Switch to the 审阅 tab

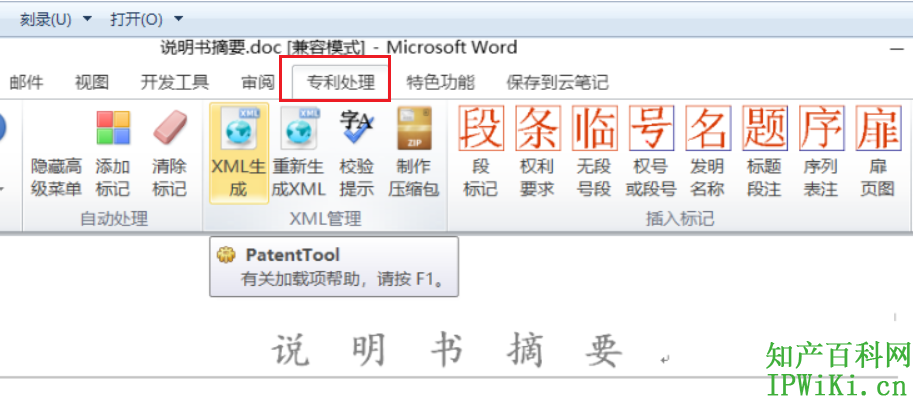258,83
